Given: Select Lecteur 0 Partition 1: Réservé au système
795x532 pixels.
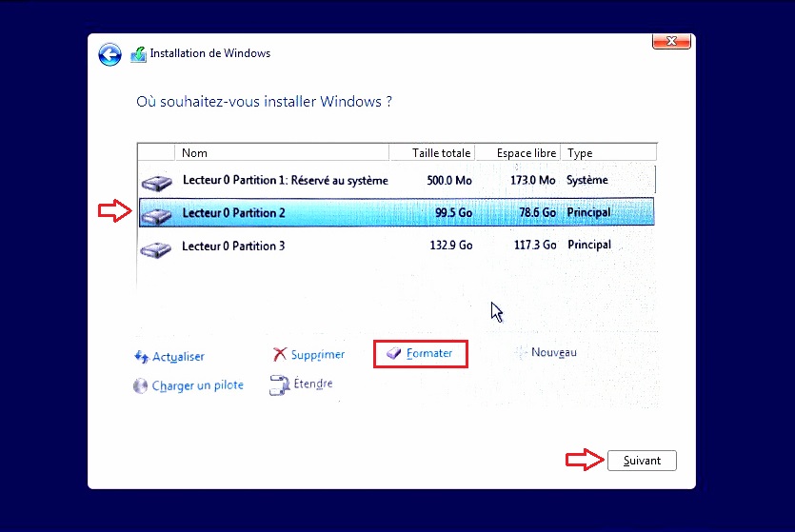Looking at the screenshot, I should tap(396, 181).
